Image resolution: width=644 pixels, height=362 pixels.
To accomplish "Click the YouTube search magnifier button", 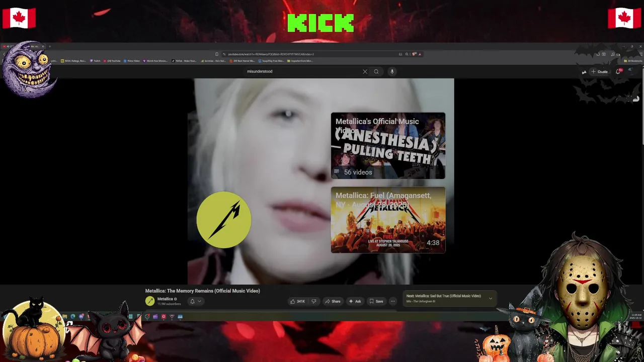I will 376,71.
